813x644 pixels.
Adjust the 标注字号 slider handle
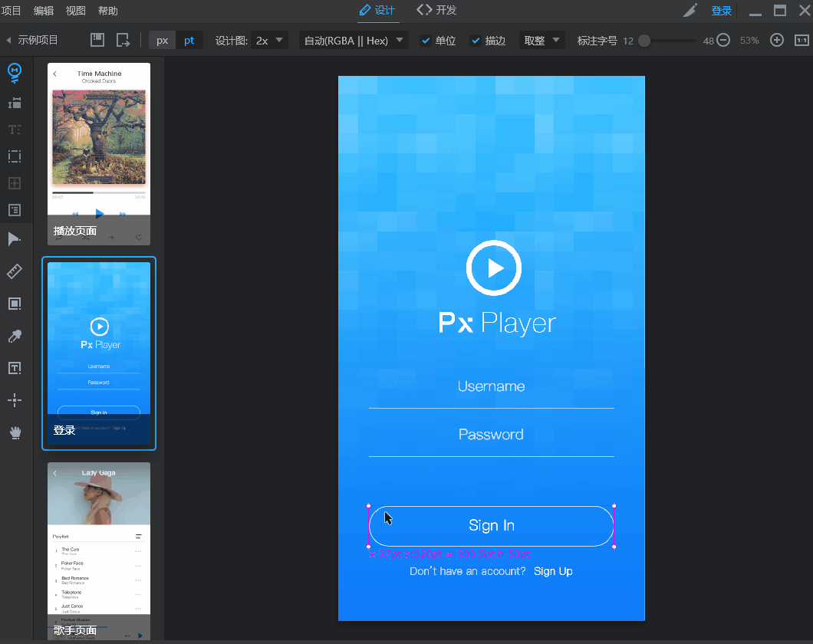[644, 41]
